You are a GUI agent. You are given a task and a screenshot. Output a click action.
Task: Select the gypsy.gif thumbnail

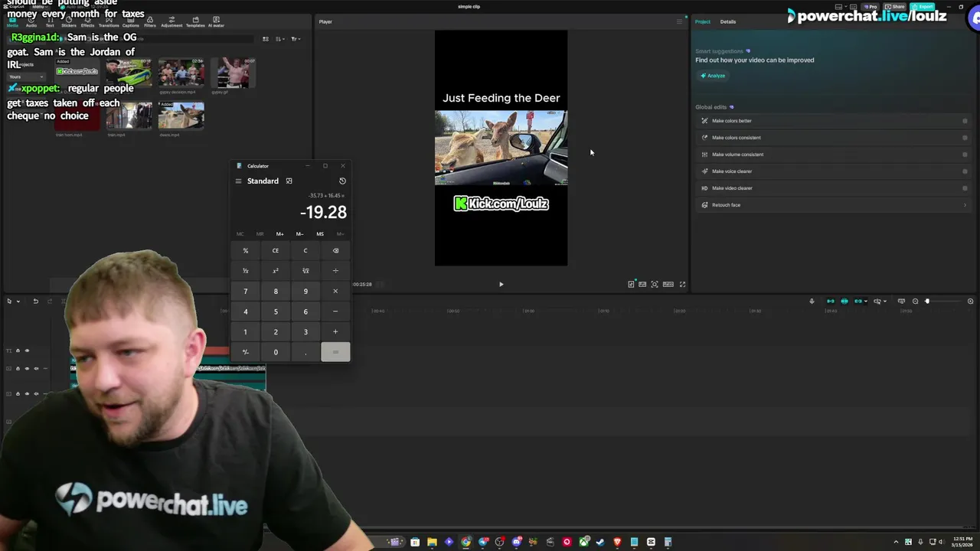[x=234, y=73]
